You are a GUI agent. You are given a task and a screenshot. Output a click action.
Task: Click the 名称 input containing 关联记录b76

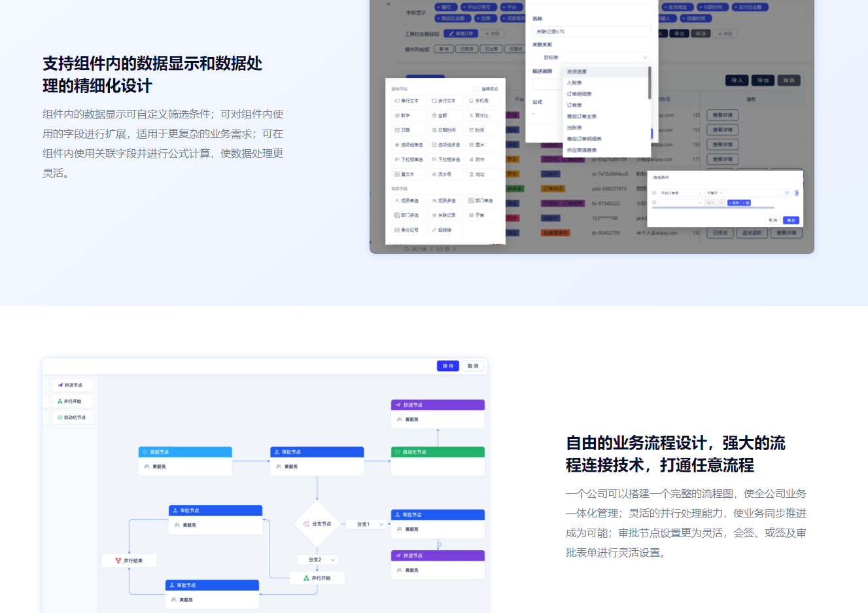592,31
